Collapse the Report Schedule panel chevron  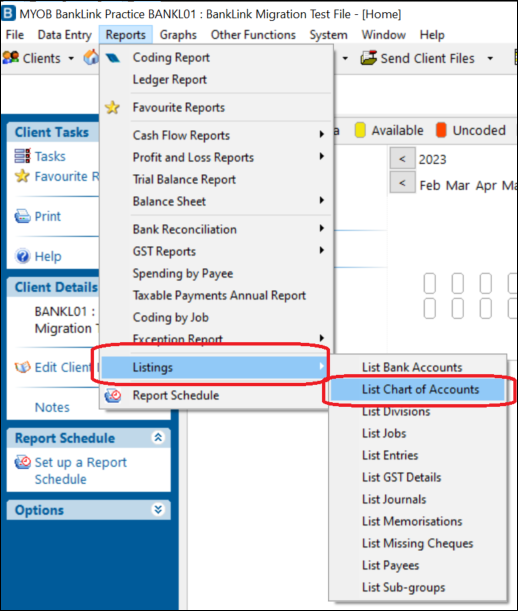pyautogui.click(x=158, y=438)
